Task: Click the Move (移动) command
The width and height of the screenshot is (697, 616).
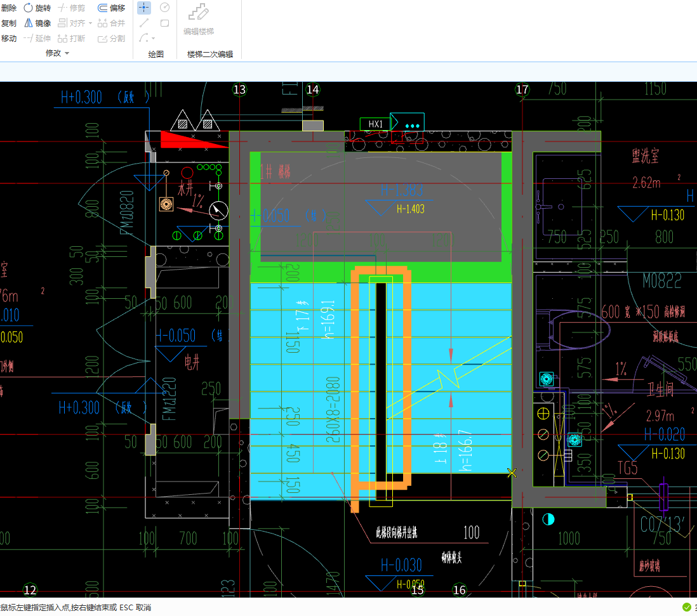Action: click(x=9, y=38)
